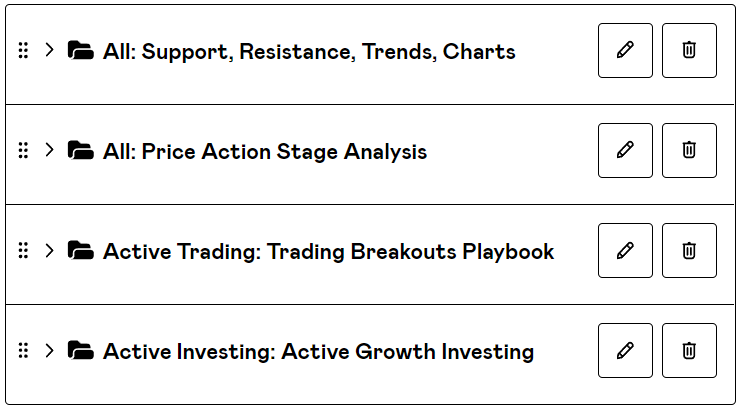The width and height of the screenshot is (740, 410).
Task: Click drag handle for Trading Breakouts Playbook
Action: point(24,251)
